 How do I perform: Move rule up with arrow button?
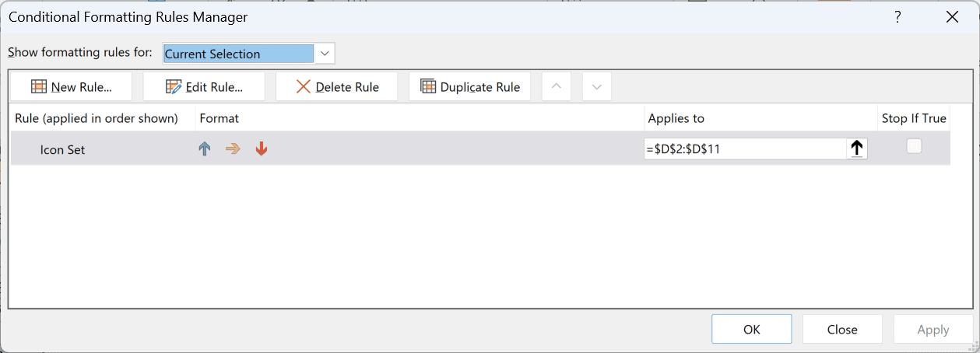tap(556, 86)
